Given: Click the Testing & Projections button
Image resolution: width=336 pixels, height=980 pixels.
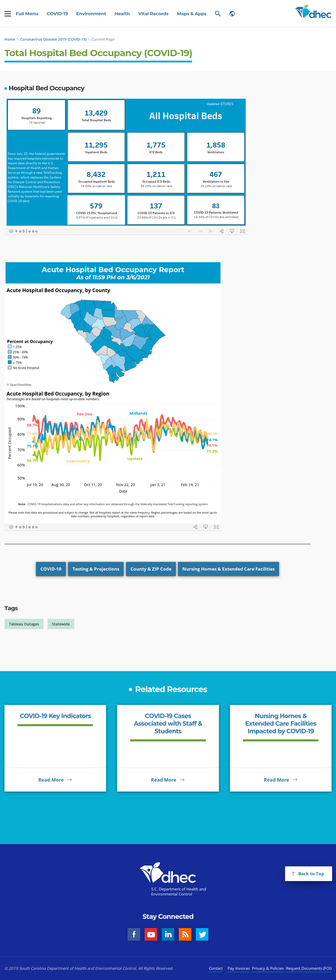Looking at the screenshot, I should pos(96,569).
